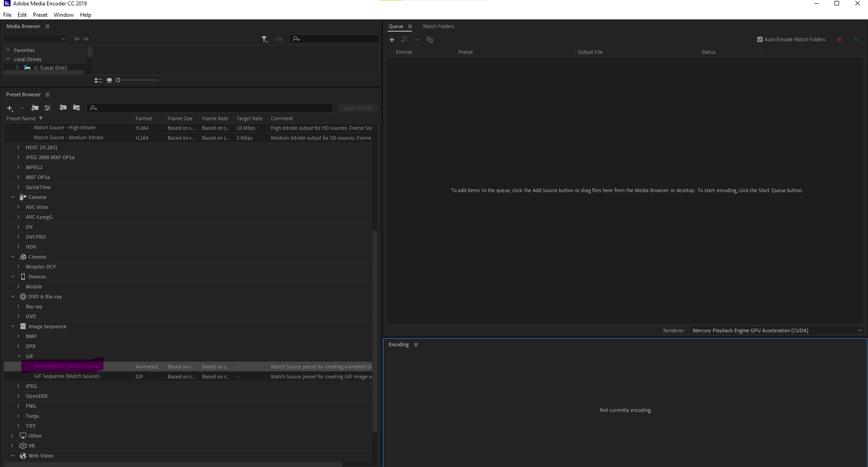This screenshot has height=467, width=868.
Task: Sort presets by Preset Name column
Action: 21,118
